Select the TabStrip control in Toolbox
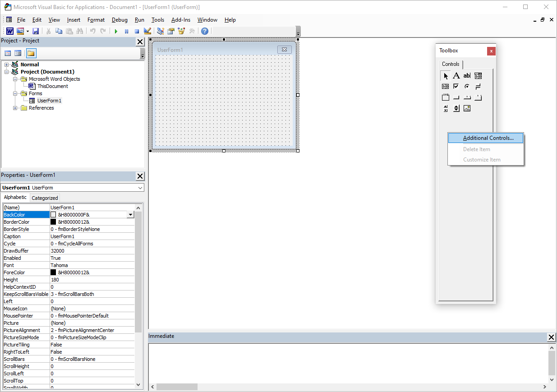Screen dimensions: 557x392 [x=467, y=97]
